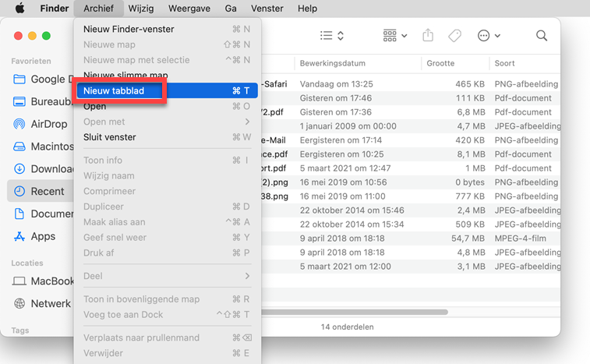Choose Nieuw Finder-venster
Screen dimensions: 590x364
point(167,29)
